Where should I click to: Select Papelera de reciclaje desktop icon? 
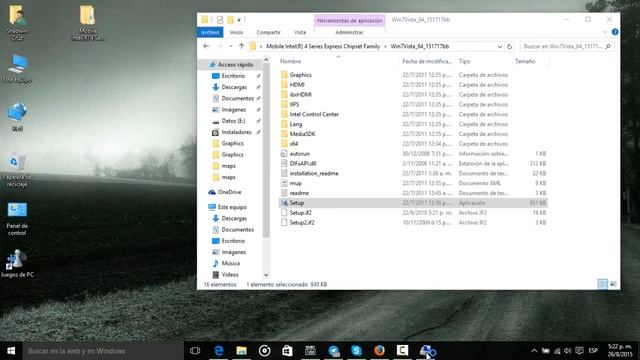pos(17,171)
